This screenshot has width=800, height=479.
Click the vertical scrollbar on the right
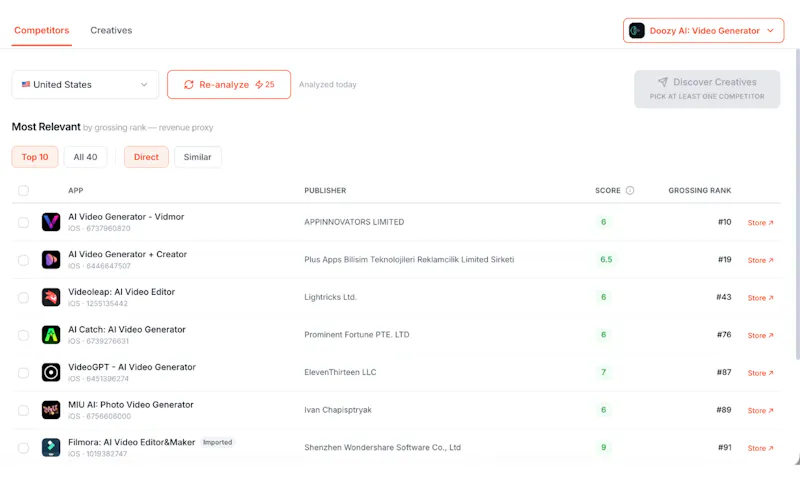pos(797,204)
